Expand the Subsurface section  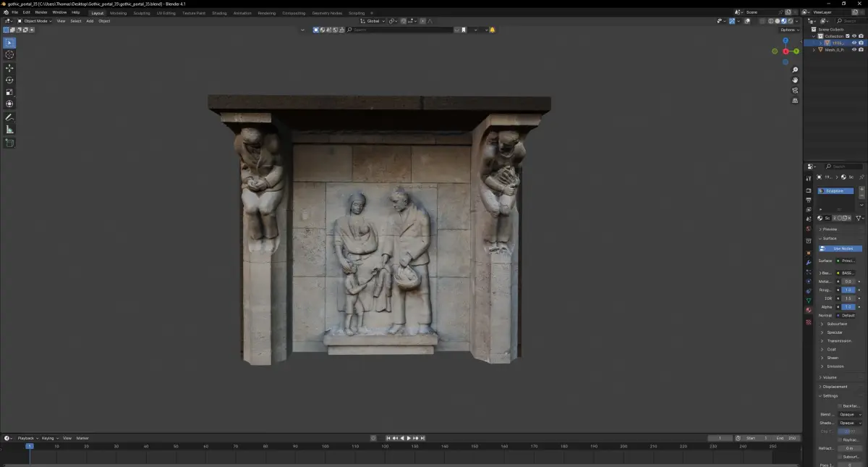pos(836,324)
